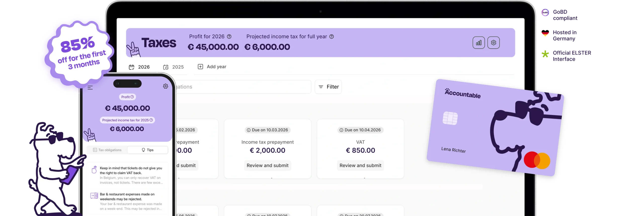Click Review and submit for VAT
The image size is (644, 216).
360,166
